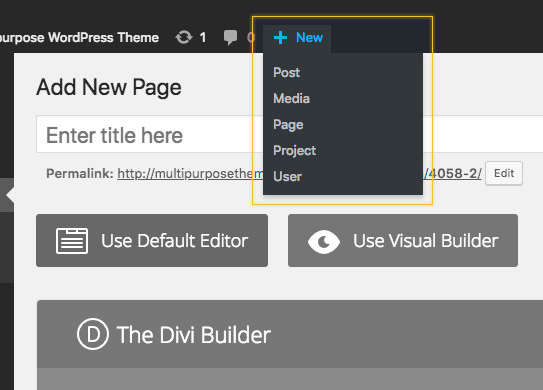Open the New dropdown in admin bar

(x=298, y=37)
